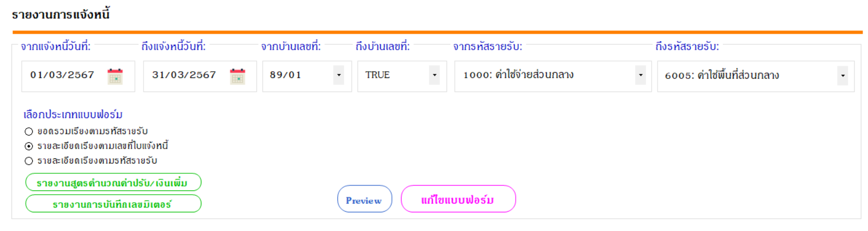Open ถึงรหัสรายรับ dropdown showing 6005

[x=843, y=76]
